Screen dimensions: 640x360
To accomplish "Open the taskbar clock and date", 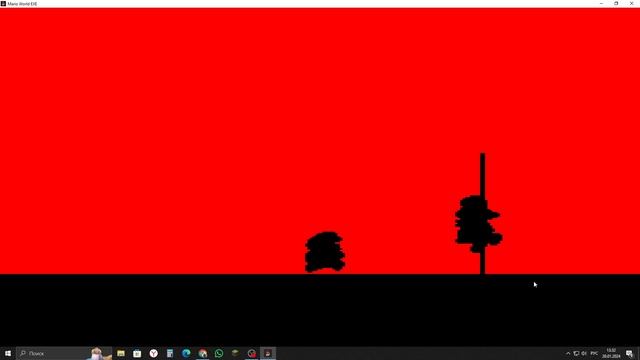I will pos(611,353).
